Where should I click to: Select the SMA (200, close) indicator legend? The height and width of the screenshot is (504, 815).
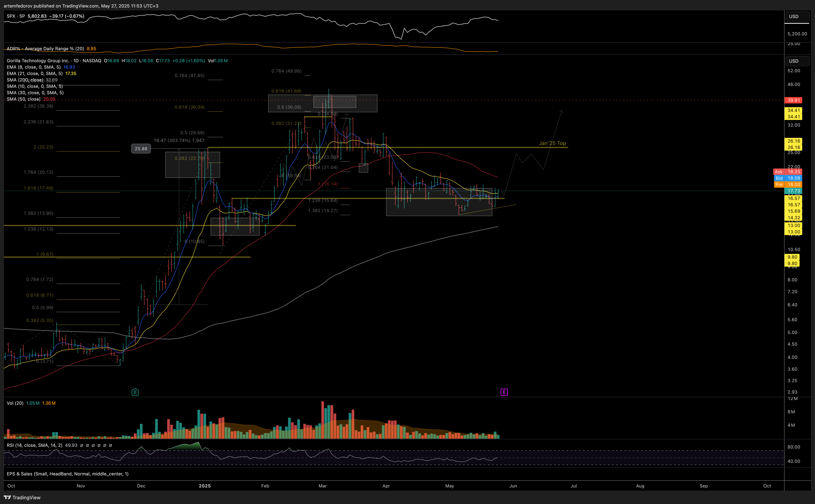[x=25, y=80]
